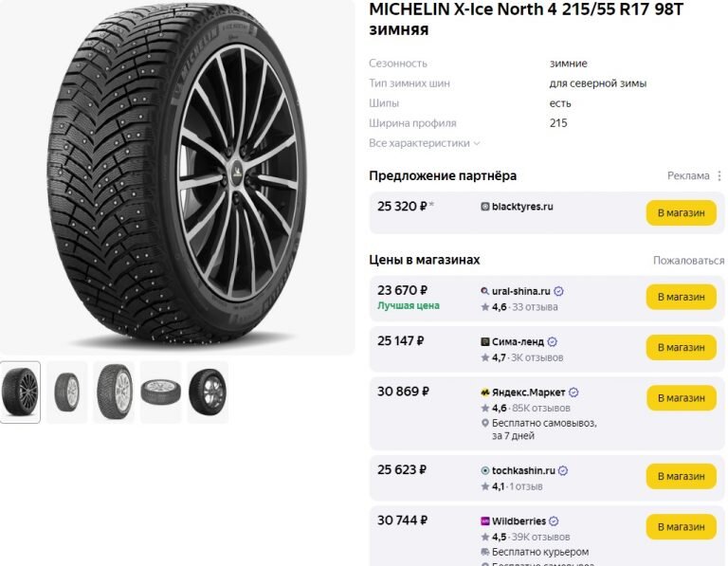728x566 pixels.
Task: Select the second tire thumbnail
Action: pos(67,393)
